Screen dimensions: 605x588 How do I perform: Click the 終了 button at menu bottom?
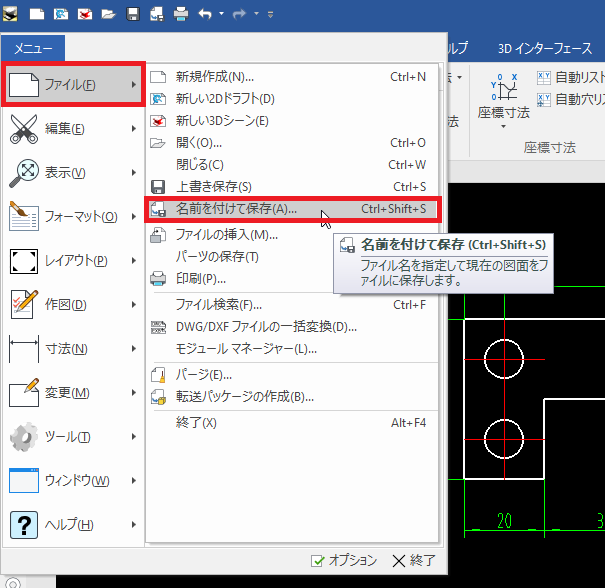point(413,560)
